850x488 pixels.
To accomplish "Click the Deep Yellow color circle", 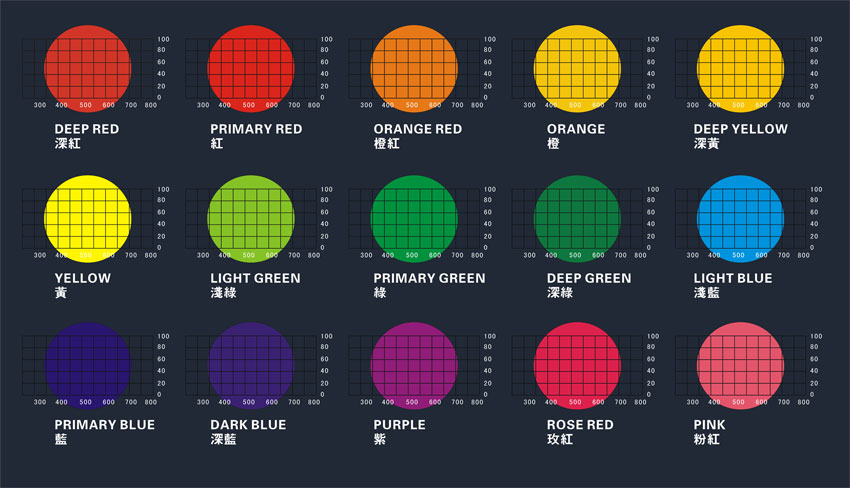I will (x=740, y=68).
